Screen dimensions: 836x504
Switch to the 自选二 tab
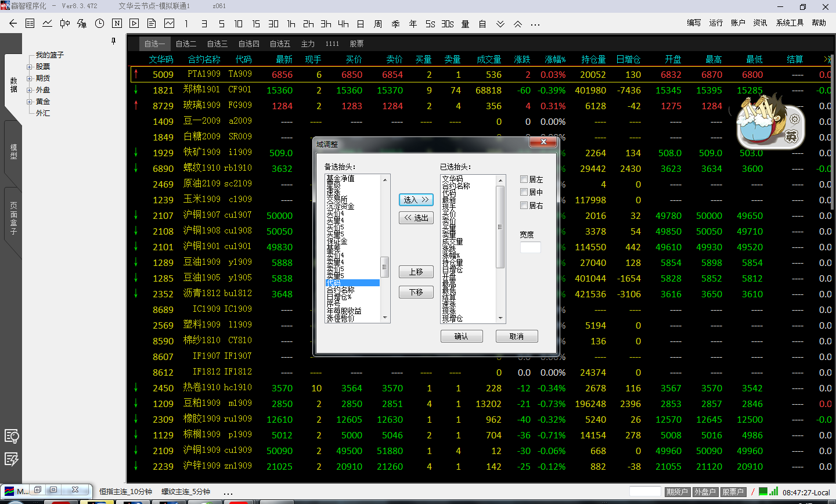click(x=186, y=44)
